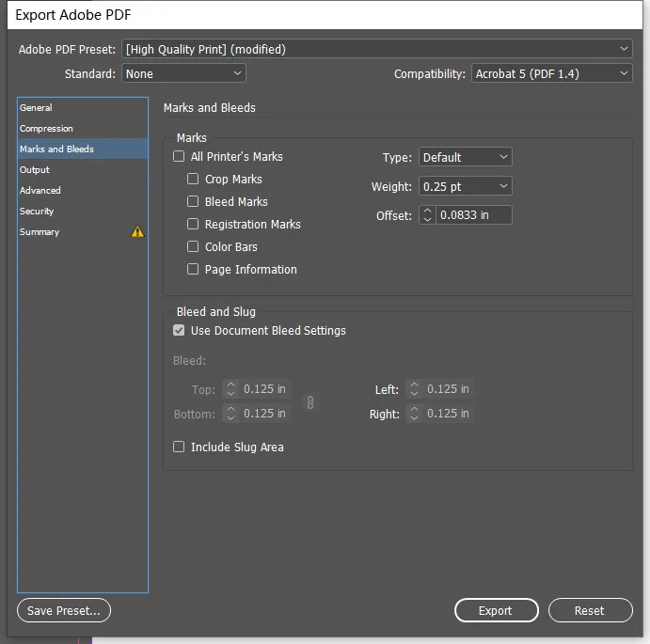Switch to the General section

[83, 108]
